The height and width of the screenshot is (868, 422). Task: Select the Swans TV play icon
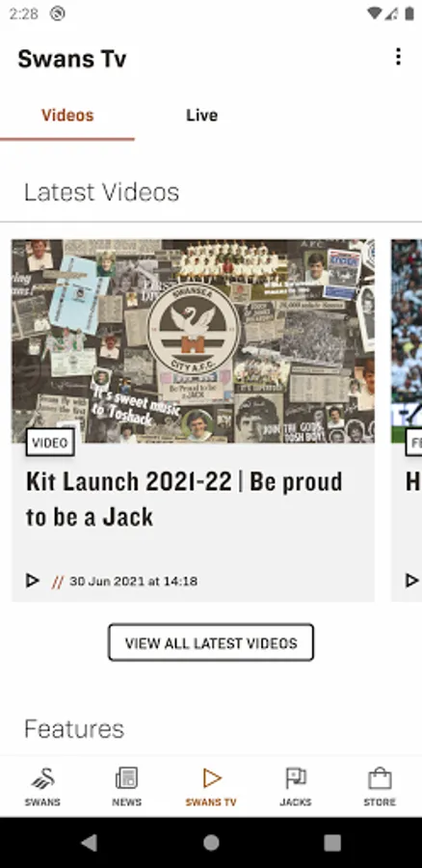point(211,778)
